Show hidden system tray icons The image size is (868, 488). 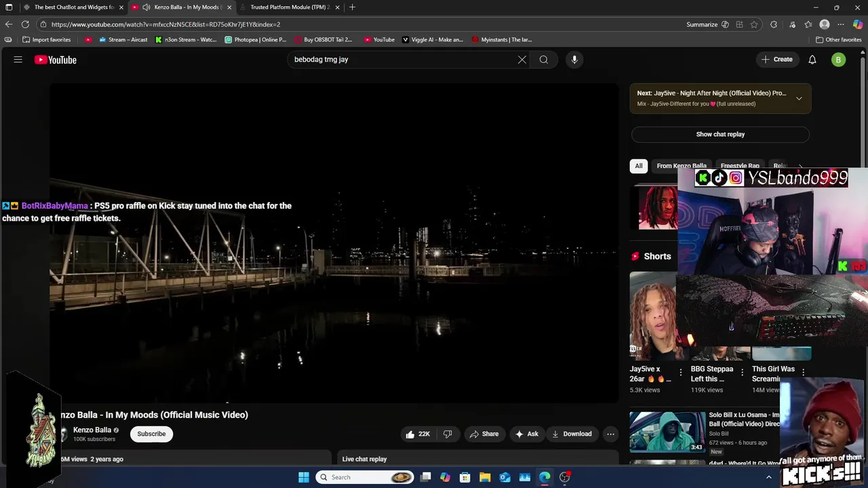point(769,477)
